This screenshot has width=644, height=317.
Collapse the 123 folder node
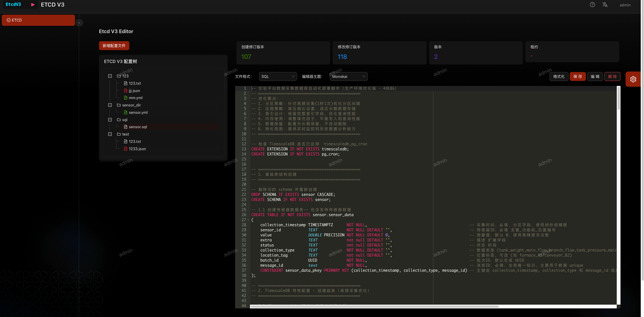[x=110, y=76]
